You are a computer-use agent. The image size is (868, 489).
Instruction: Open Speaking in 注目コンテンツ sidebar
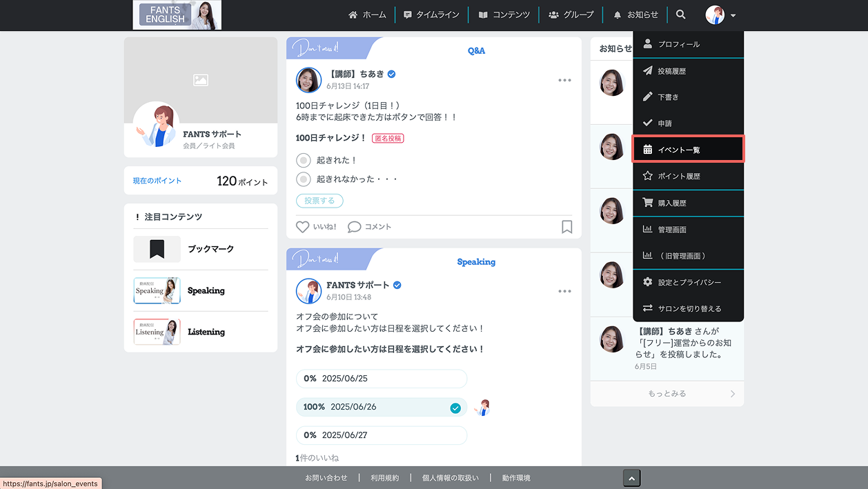click(201, 290)
